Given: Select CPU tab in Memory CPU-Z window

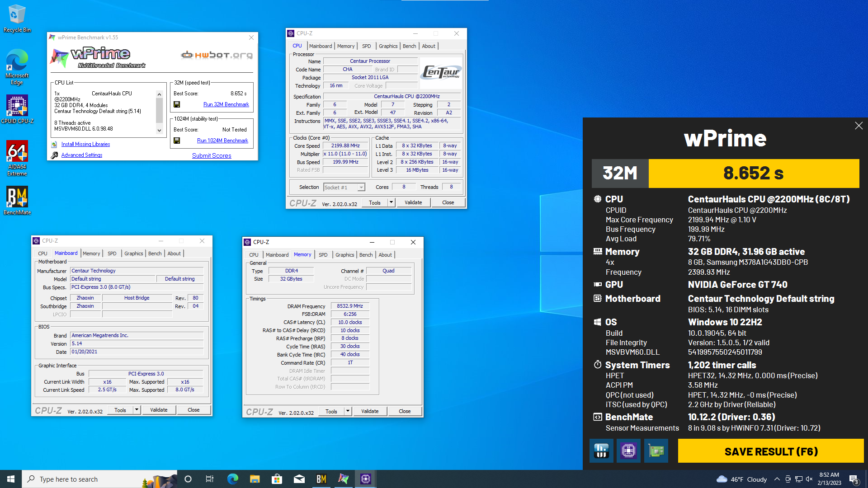Looking at the screenshot, I should [x=254, y=255].
